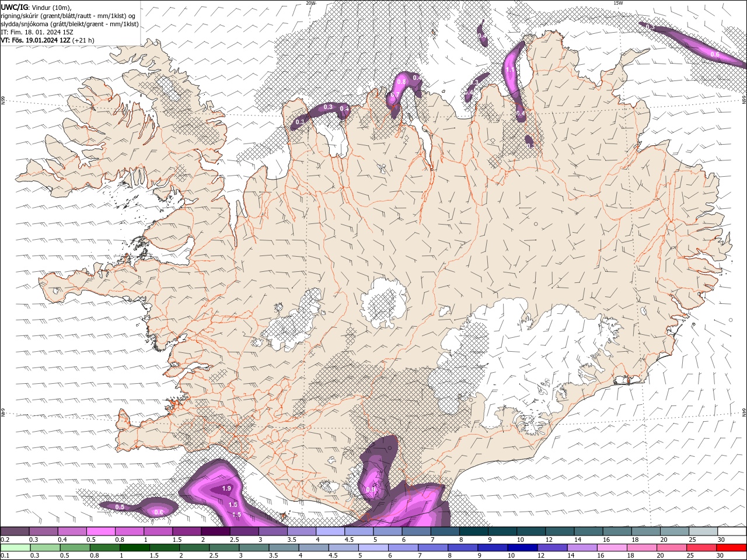This screenshot has width=747, height=560.
Task: Pick the upper legend swatch starting at 0.2
Action: 15,531
